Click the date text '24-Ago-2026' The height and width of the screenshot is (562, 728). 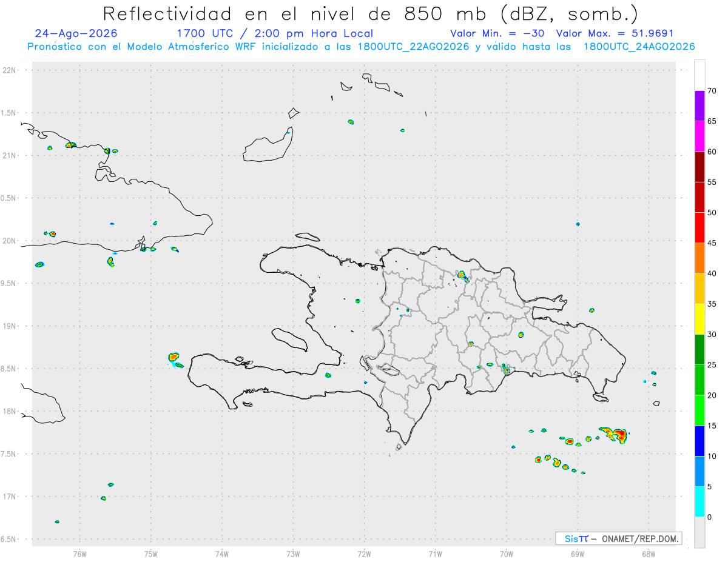(x=76, y=33)
